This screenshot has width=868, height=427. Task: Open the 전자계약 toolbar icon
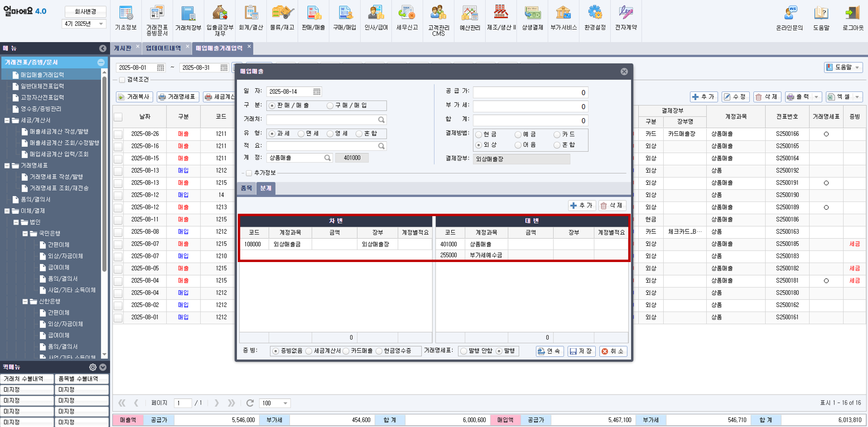[x=626, y=19]
